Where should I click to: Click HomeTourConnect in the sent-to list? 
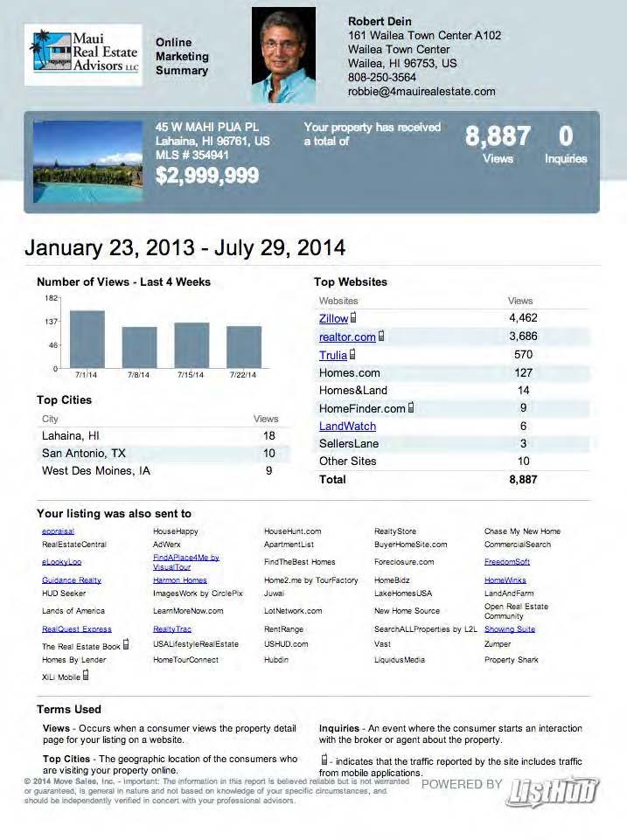point(185,660)
